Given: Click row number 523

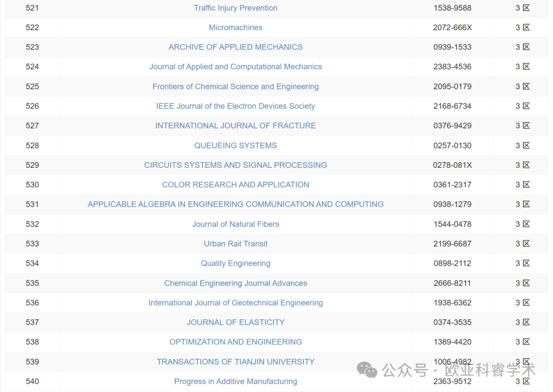Looking at the screenshot, I should point(32,47).
